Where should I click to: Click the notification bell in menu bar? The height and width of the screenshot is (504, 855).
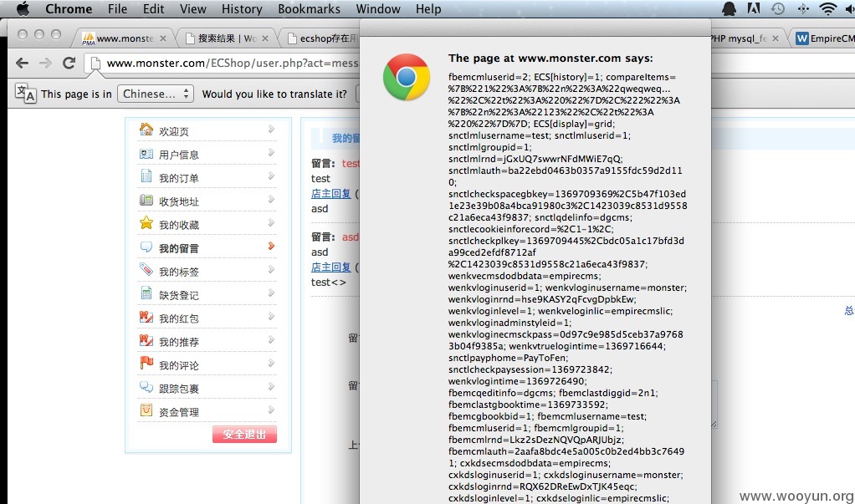click(x=729, y=8)
